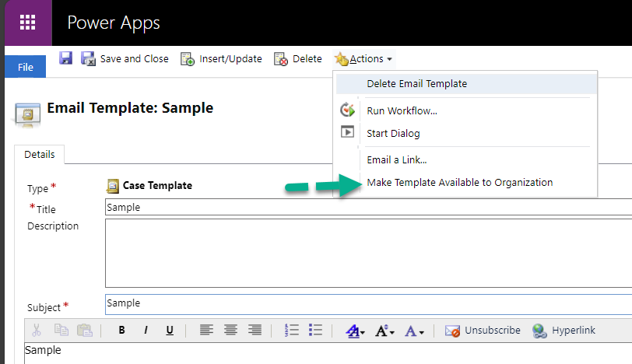The width and height of the screenshot is (632, 364).
Task: Open the font size dropdown
Action: (384, 331)
